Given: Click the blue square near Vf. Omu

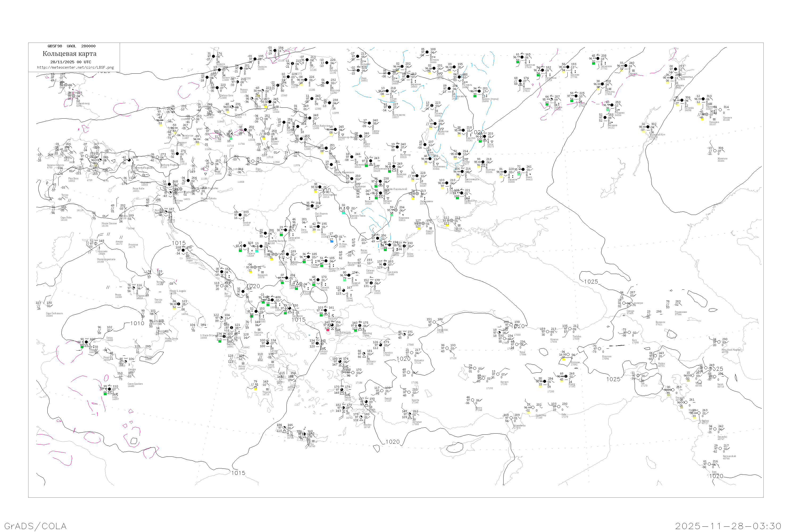Looking at the screenshot, I should tap(331, 241).
